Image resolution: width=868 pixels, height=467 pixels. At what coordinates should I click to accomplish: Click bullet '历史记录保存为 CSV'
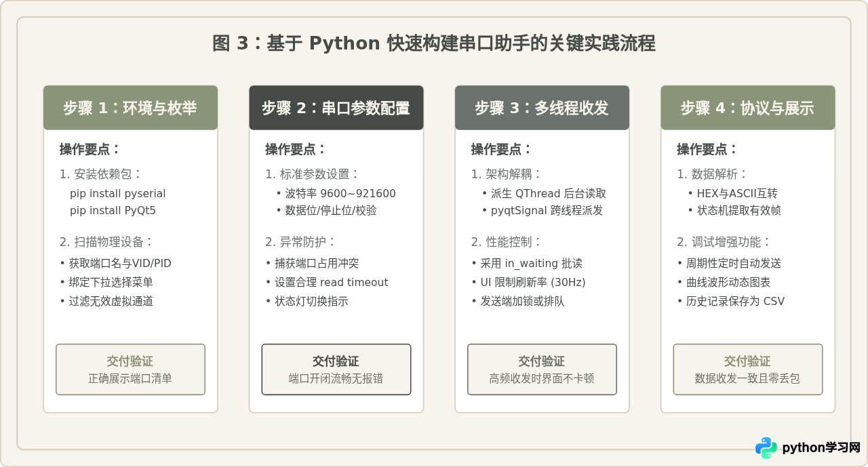pyautogui.click(x=730, y=301)
